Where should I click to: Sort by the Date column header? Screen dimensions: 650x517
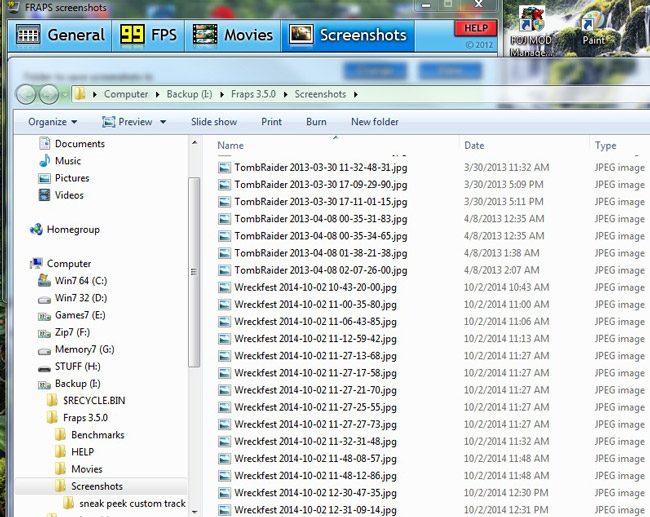point(474,146)
